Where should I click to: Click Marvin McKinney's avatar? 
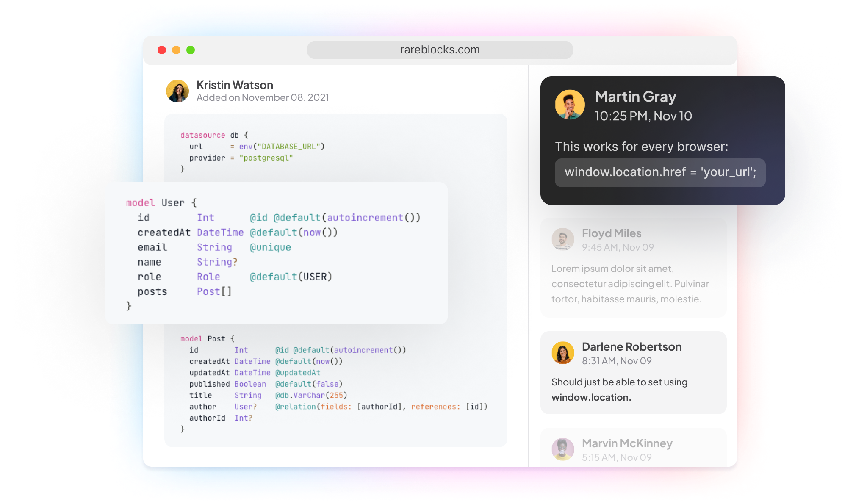562,449
